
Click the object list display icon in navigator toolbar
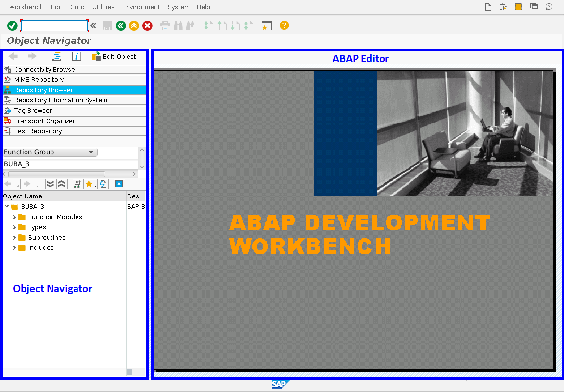[x=57, y=56]
